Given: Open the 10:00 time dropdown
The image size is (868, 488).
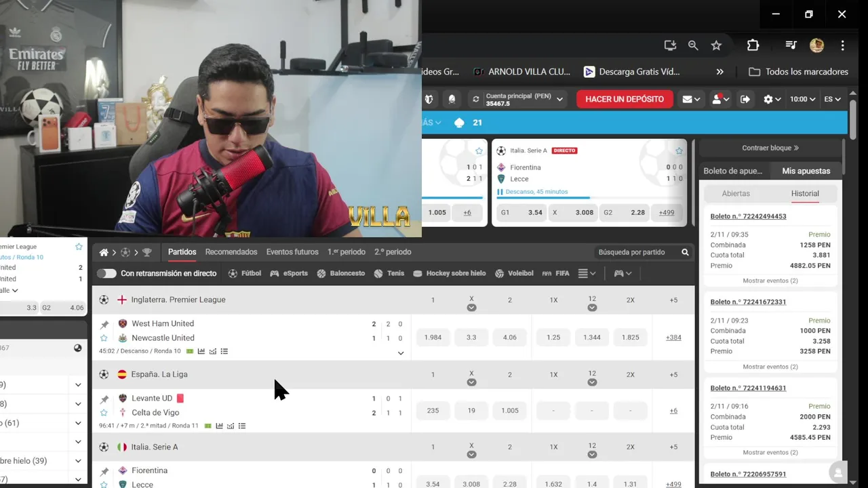Looking at the screenshot, I should pyautogui.click(x=802, y=100).
